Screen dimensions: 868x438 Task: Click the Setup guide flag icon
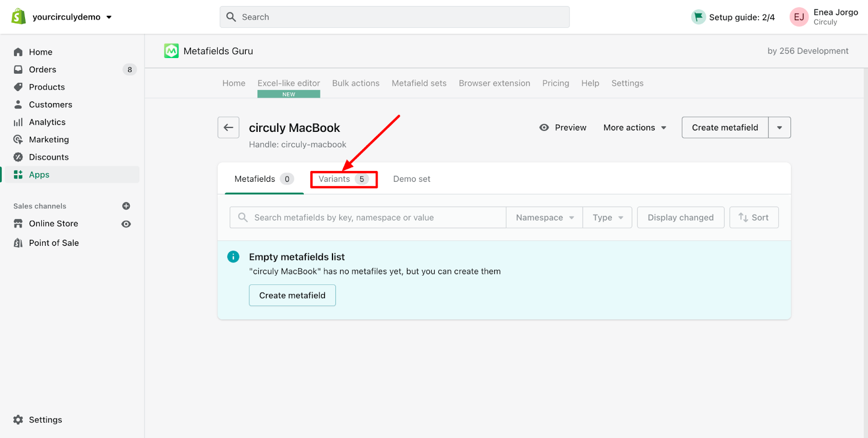pyautogui.click(x=698, y=17)
